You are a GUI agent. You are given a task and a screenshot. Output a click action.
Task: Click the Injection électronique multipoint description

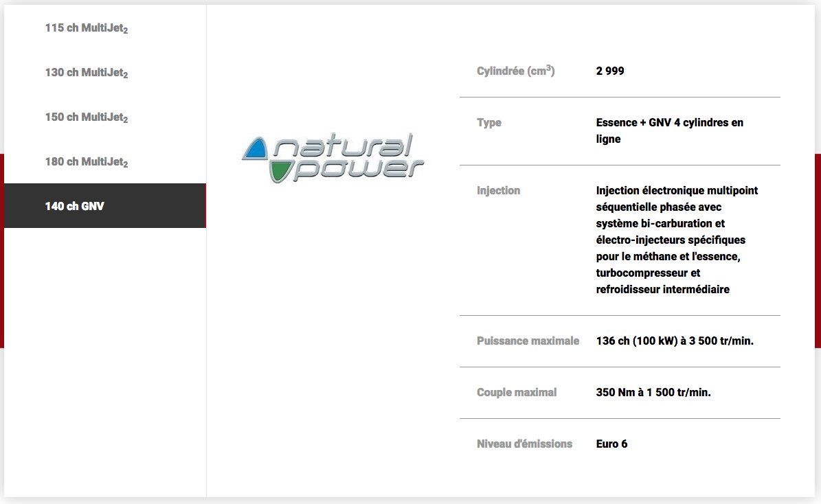[x=677, y=240]
